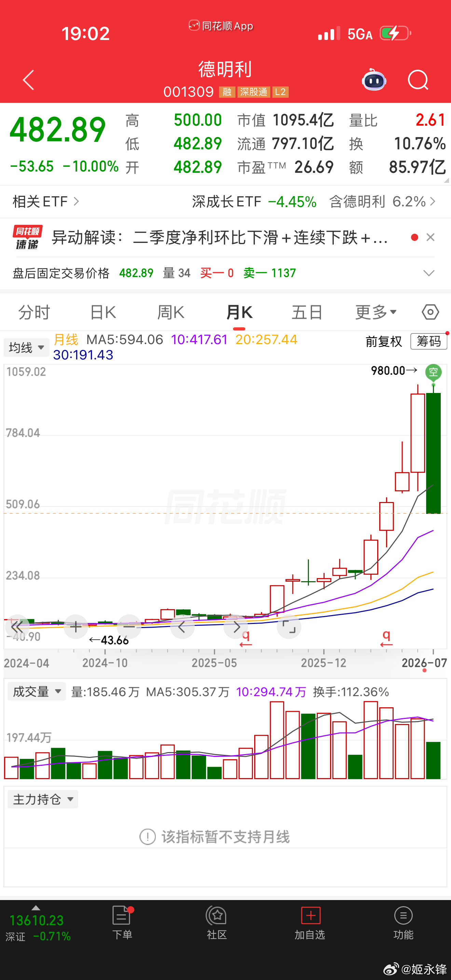Zoom out the chart with minus control
The image size is (451, 980).
point(129,627)
